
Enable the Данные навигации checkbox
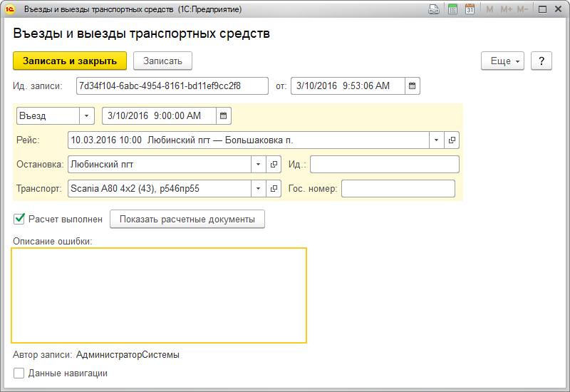[x=19, y=373]
